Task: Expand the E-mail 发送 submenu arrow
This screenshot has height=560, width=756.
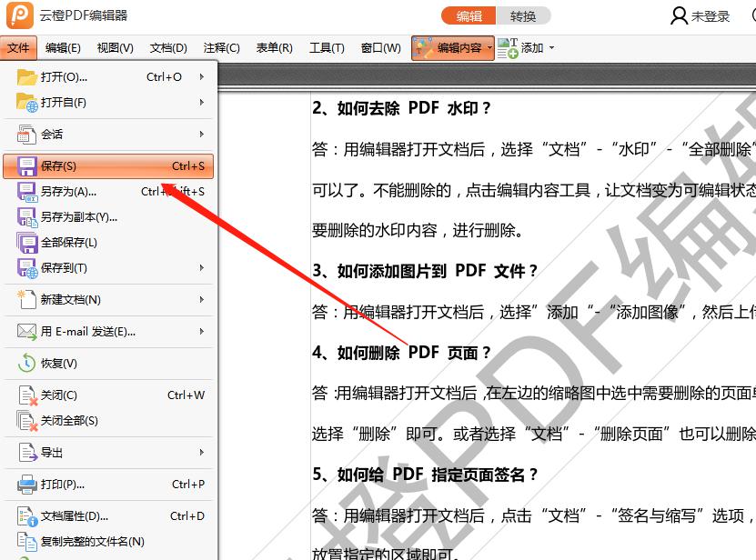Action: (202, 331)
